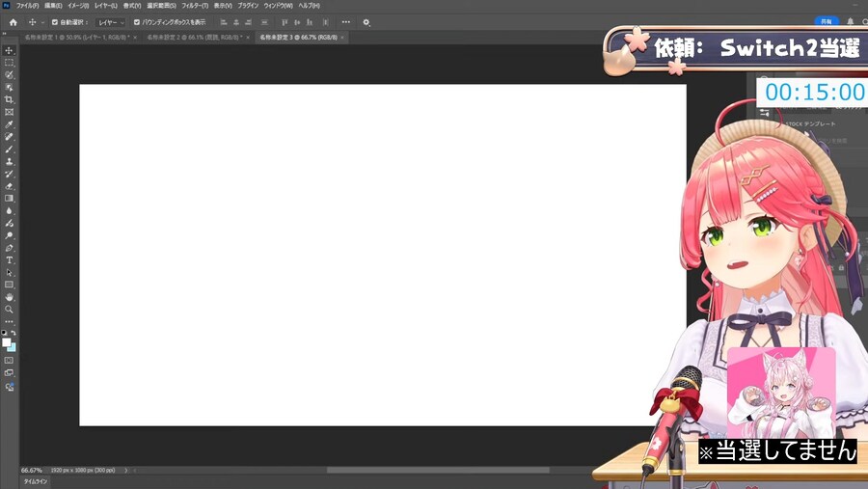
Task: Close the 名称未設定 3 document tab
Action: [x=342, y=38]
